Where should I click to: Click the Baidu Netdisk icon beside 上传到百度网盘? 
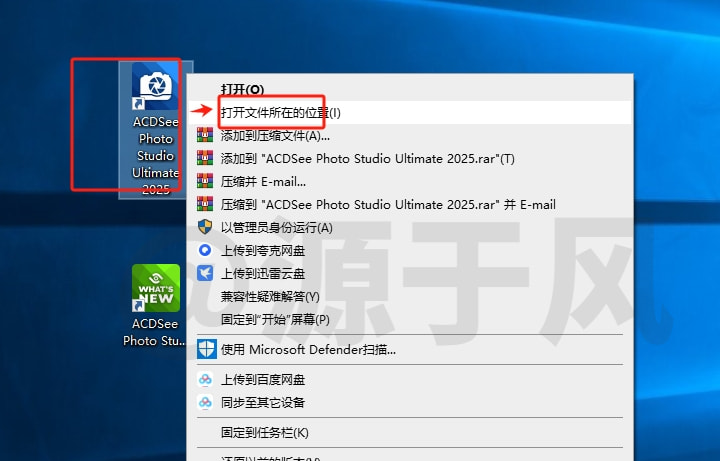click(x=205, y=380)
